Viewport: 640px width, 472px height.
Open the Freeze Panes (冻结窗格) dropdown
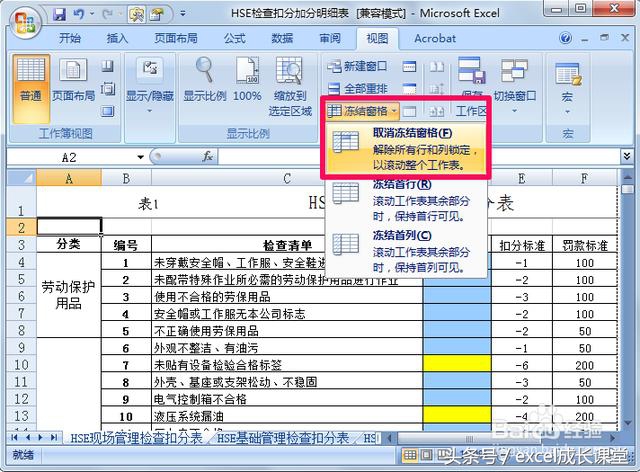(x=364, y=110)
